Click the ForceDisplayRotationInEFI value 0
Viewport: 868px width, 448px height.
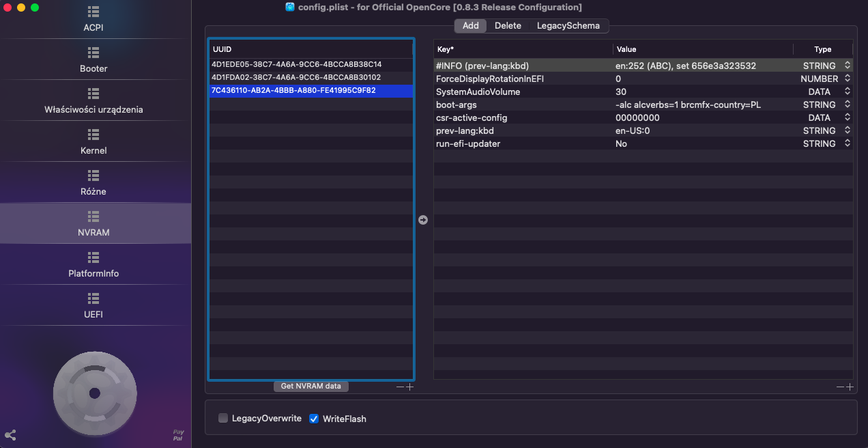[618, 79]
